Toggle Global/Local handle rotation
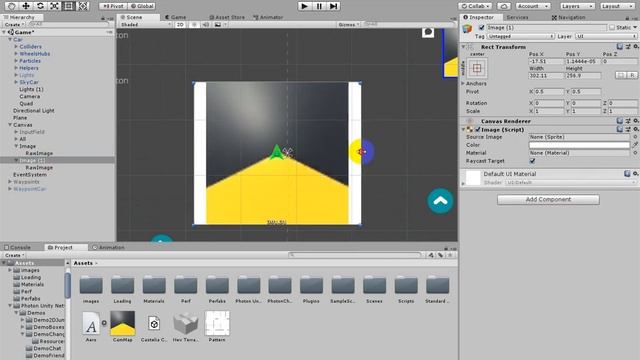640x360 pixels. [x=142, y=6]
